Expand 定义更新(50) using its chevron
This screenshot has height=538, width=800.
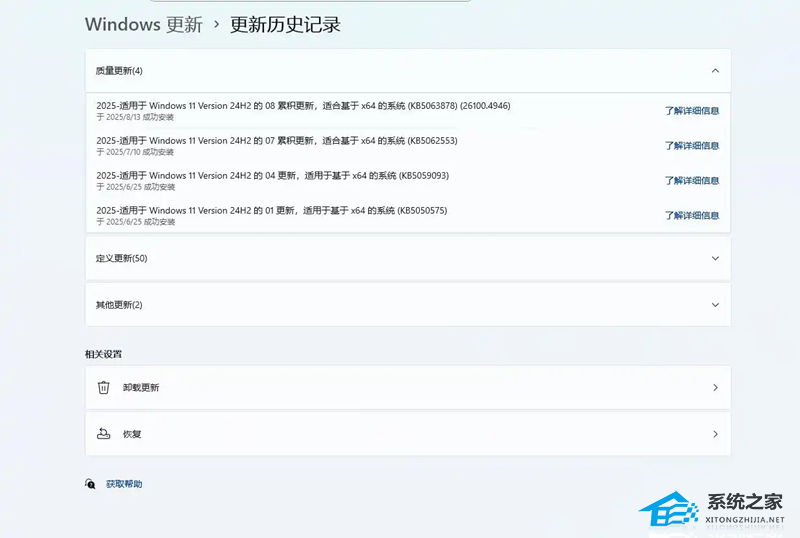click(714, 258)
